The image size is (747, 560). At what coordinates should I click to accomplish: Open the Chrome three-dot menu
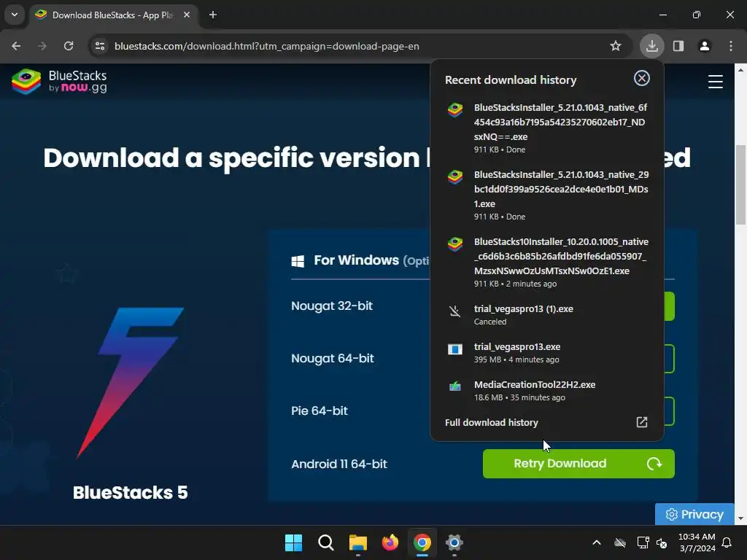pyautogui.click(x=731, y=46)
